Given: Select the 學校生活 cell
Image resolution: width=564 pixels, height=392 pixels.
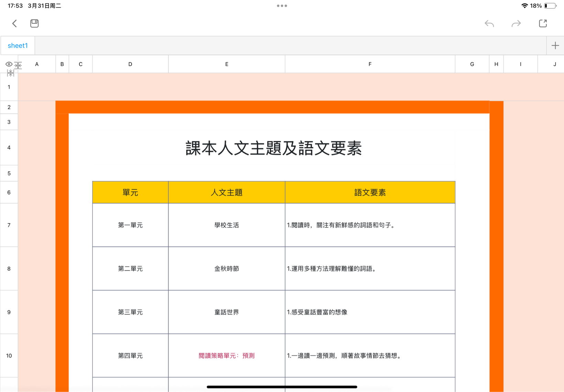Looking at the screenshot, I should coord(227,225).
